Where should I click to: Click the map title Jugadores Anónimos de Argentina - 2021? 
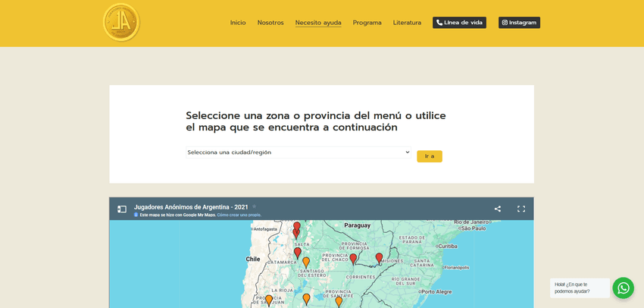click(191, 207)
